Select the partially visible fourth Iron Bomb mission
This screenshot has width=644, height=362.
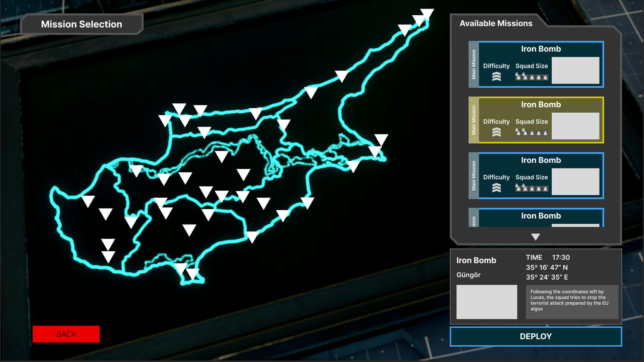coord(536,217)
